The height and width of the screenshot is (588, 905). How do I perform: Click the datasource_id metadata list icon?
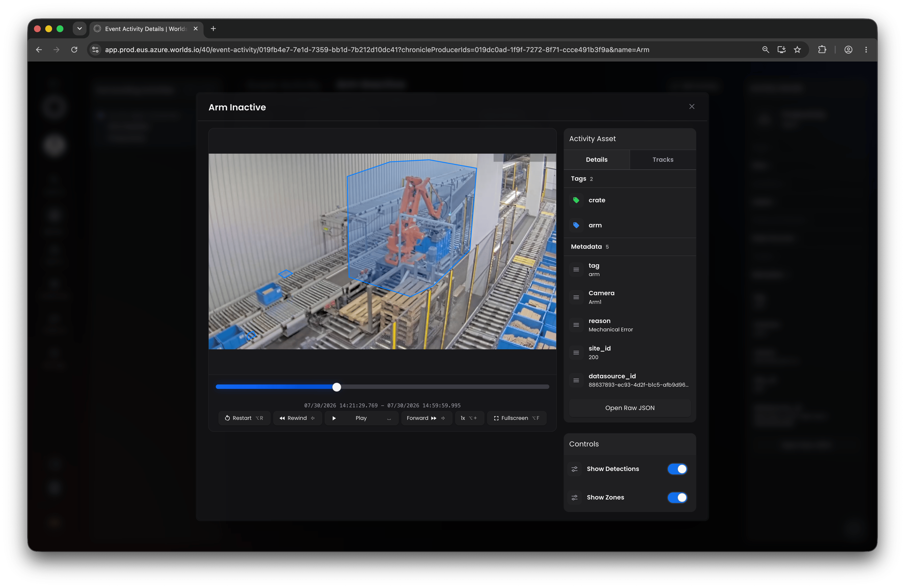click(x=576, y=380)
